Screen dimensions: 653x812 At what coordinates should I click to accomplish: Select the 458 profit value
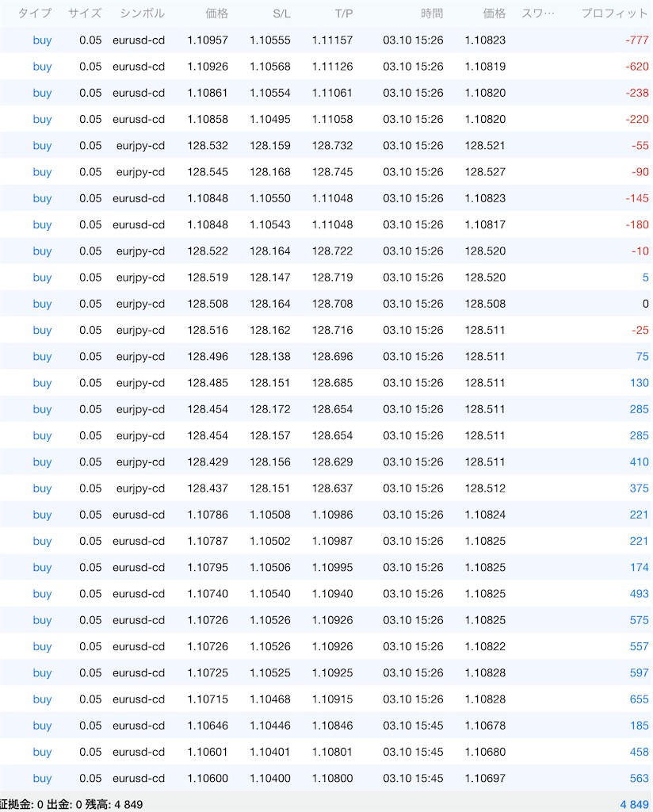click(x=639, y=752)
